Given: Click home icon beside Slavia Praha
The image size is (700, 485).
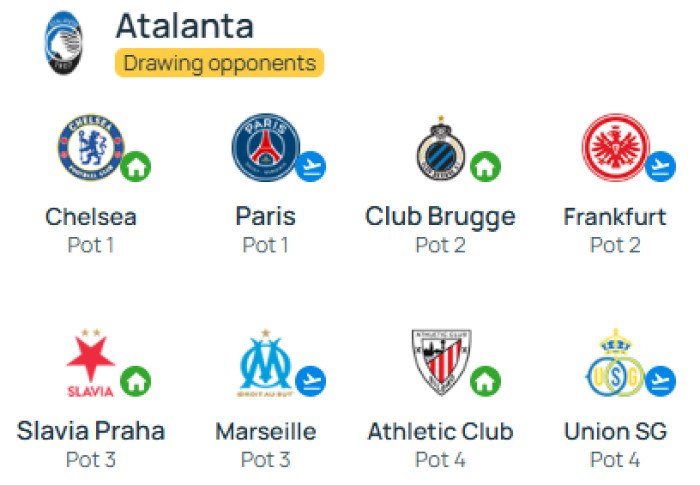Looking at the screenshot, I should [x=136, y=381].
